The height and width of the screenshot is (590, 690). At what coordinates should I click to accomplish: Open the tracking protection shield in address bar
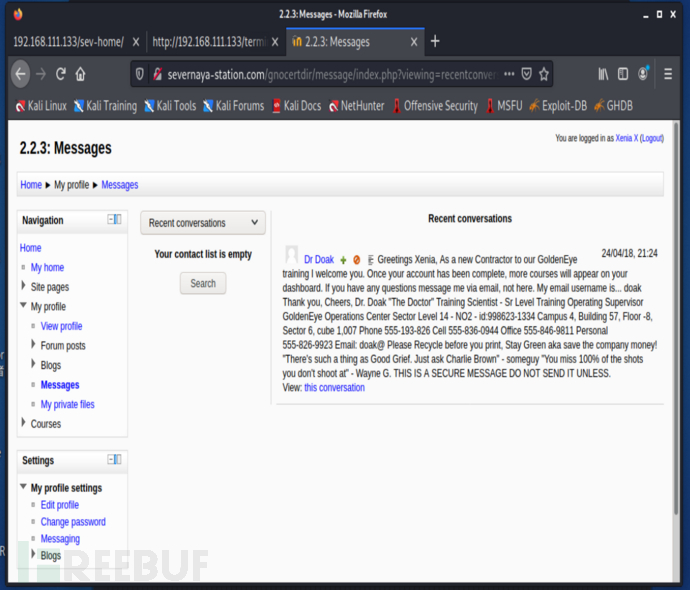139,74
